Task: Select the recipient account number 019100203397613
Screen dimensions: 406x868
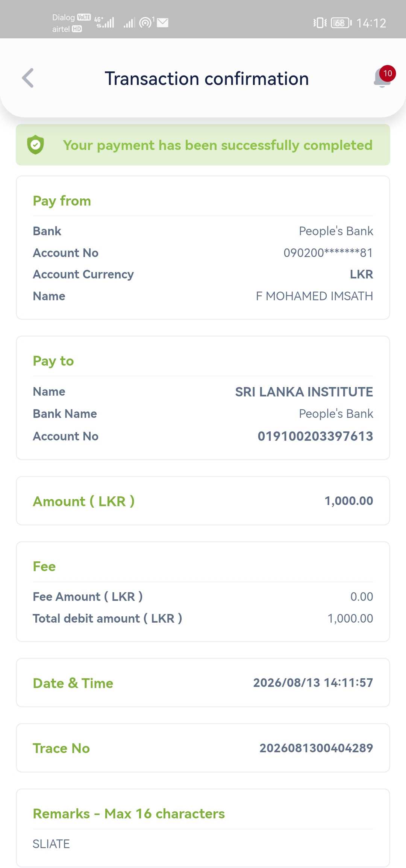Action: coord(315,436)
